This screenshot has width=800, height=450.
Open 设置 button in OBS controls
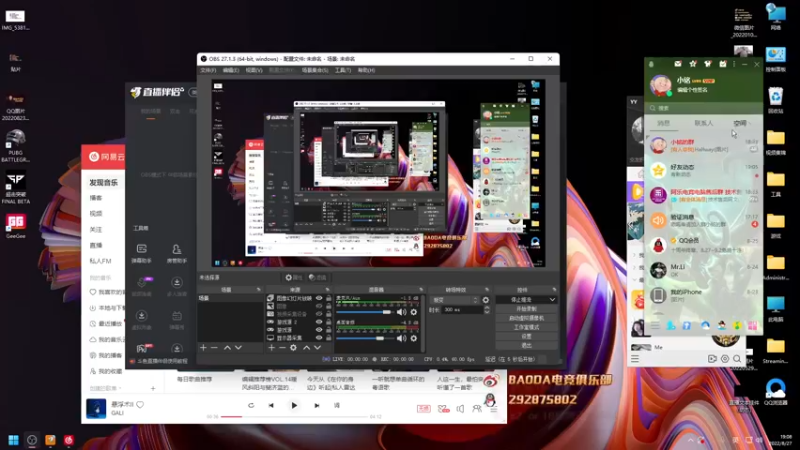coord(526,336)
